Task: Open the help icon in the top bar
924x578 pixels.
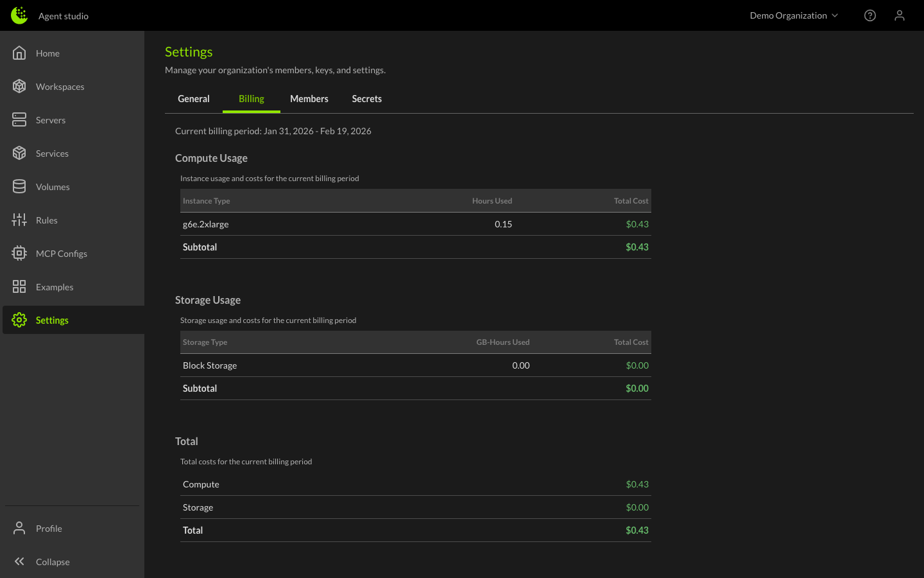Action: [x=870, y=15]
